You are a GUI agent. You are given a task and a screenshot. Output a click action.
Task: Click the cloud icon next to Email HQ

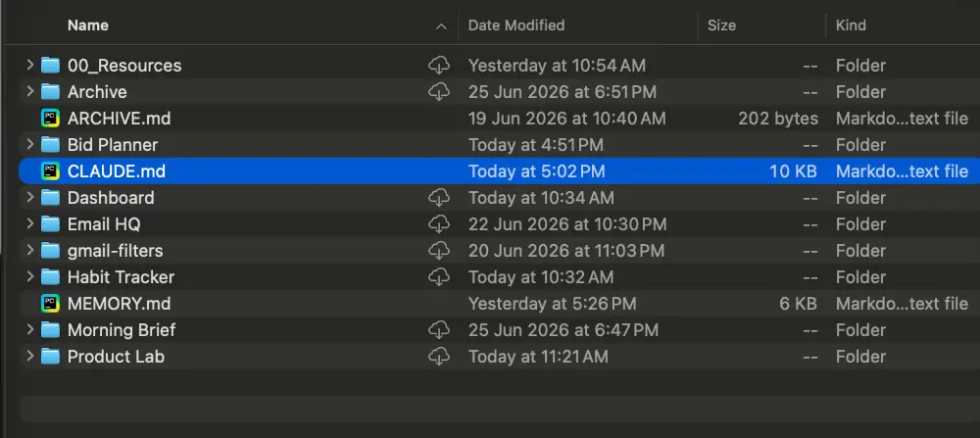click(x=439, y=223)
